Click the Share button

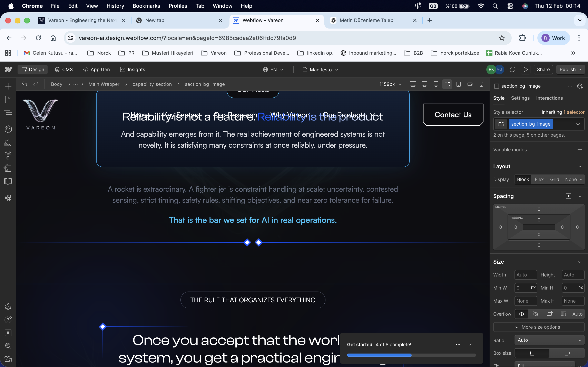tap(543, 70)
